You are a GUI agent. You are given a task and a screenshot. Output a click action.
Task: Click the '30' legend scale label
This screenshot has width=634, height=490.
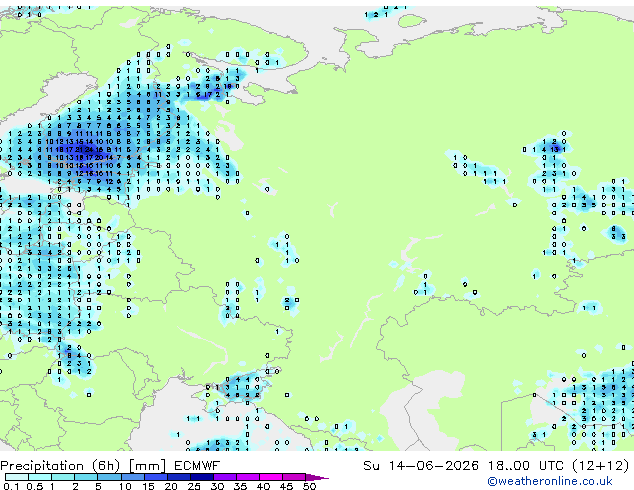click(x=218, y=486)
